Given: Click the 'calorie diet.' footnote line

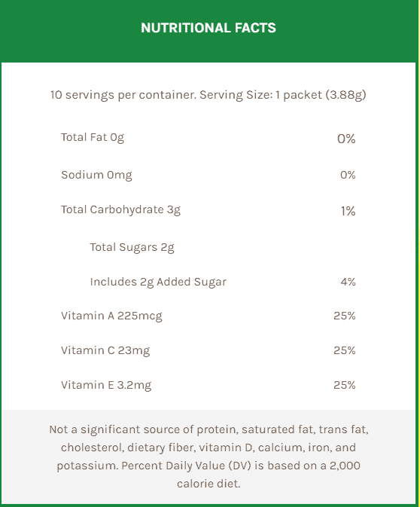Looking at the screenshot, I should (x=208, y=484).
